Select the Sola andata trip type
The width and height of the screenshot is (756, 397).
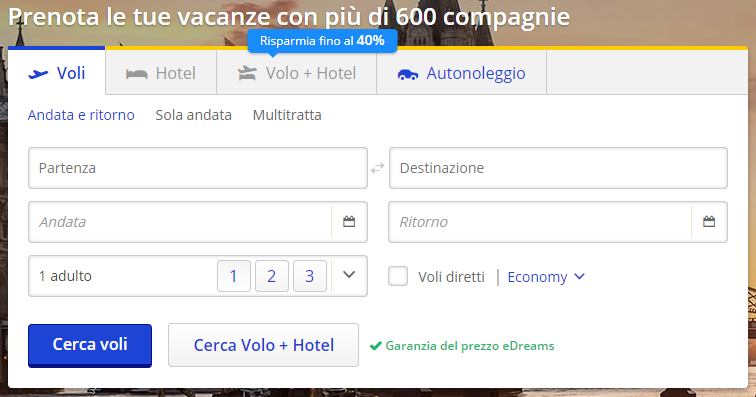[193, 115]
